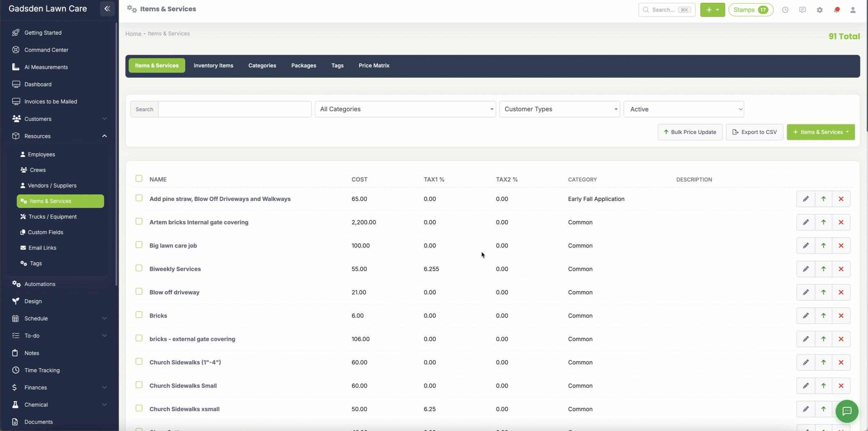The image size is (868, 431).
Task: Collapse the sidebar with double-chevron icon
Action: point(107,9)
